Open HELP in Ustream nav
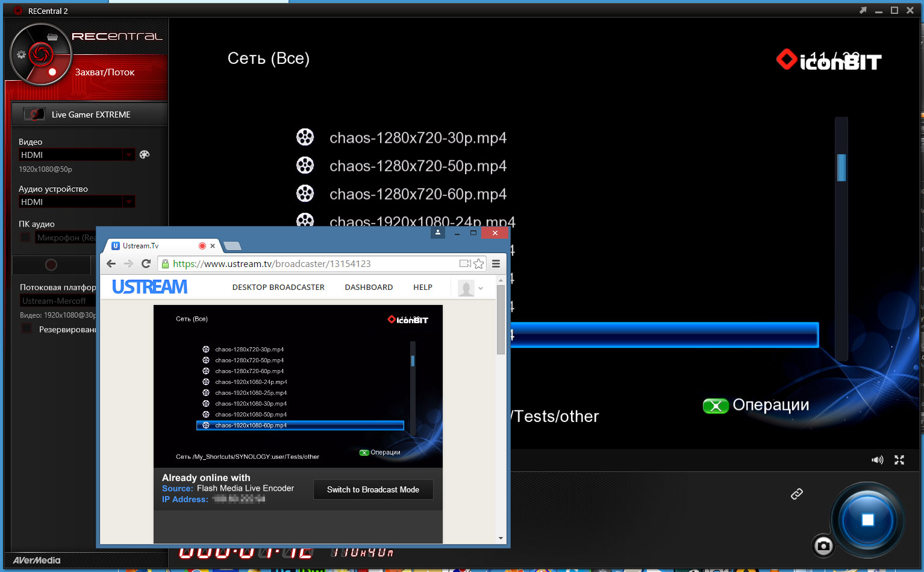924x572 pixels. pyautogui.click(x=423, y=288)
